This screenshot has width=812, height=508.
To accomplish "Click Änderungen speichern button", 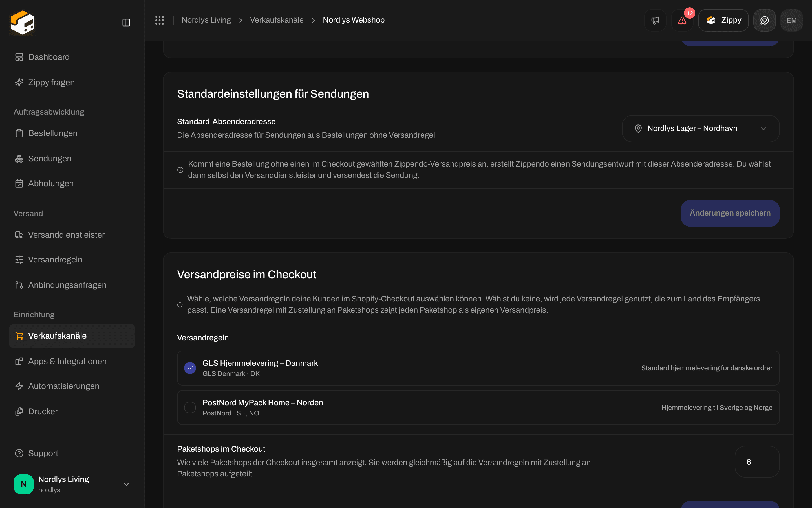I will point(730,213).
